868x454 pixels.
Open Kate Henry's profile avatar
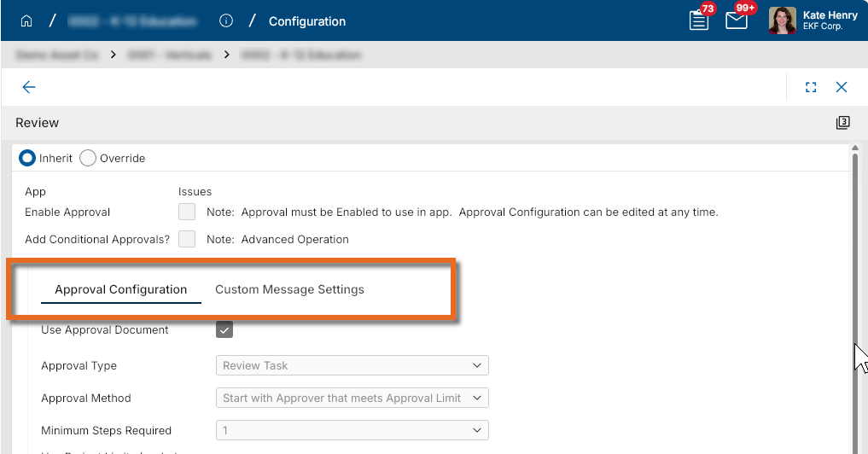coord(782,20)
